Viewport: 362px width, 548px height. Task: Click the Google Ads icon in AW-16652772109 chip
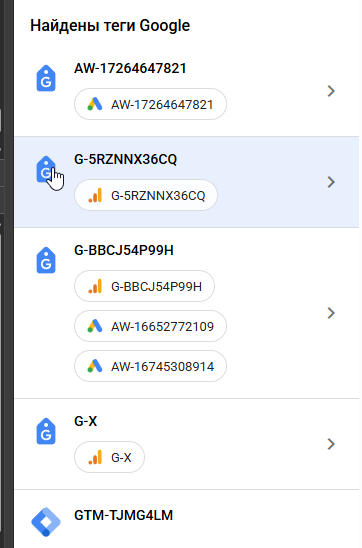click(x=95, y=326)
